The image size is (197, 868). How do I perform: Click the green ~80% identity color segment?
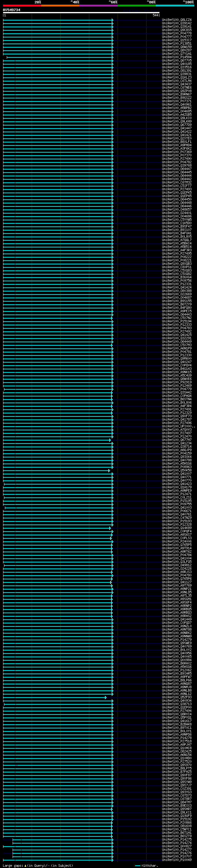click(x=137, y=6)
